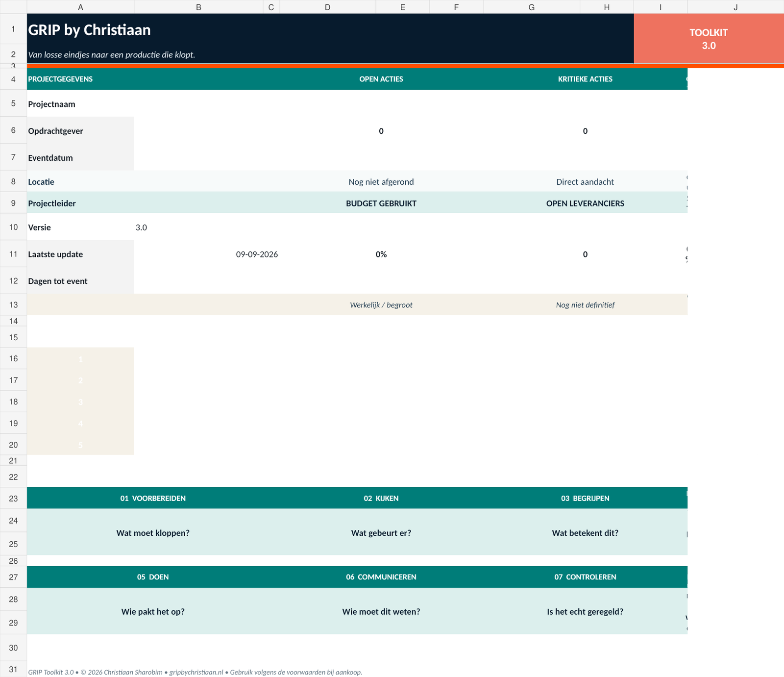Open the '07 CONTROLEREN' step header
The height and width of the screenshot is (677, 784).
click(x=585, y=577)
